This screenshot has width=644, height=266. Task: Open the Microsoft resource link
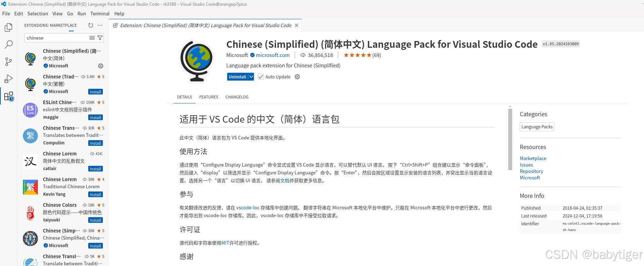point(530,178)
